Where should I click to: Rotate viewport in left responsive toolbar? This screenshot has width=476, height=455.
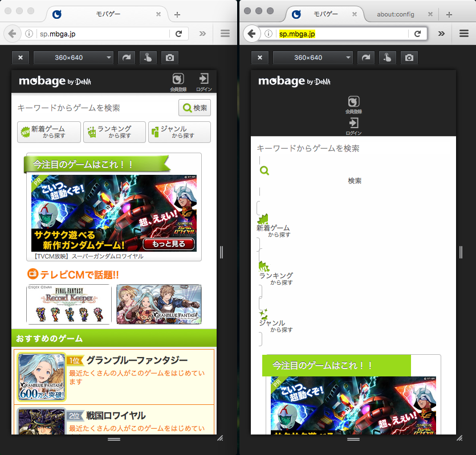point(127,58)
